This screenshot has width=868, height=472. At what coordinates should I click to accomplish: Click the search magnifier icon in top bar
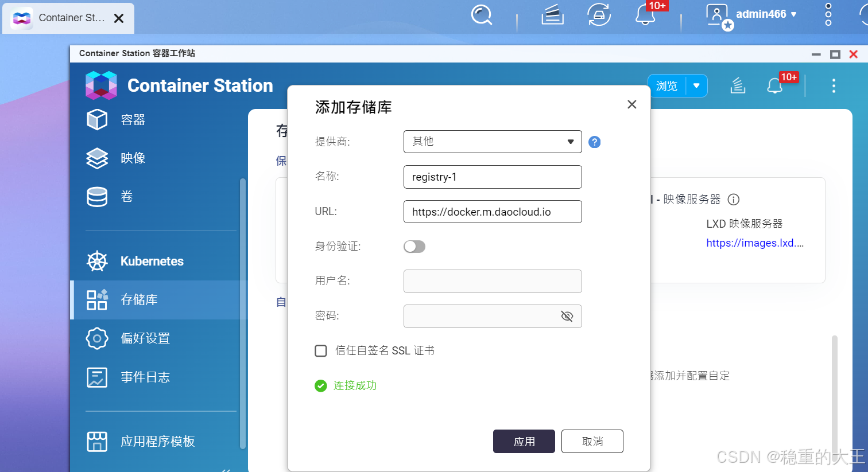(482, 15)
